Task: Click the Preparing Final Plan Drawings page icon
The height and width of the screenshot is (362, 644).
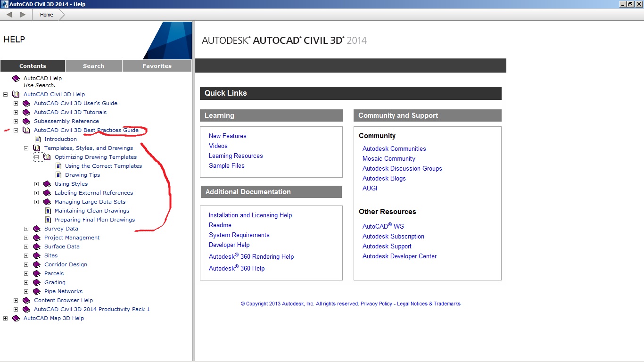Action: pyautogui.click(x=48, y=220)
